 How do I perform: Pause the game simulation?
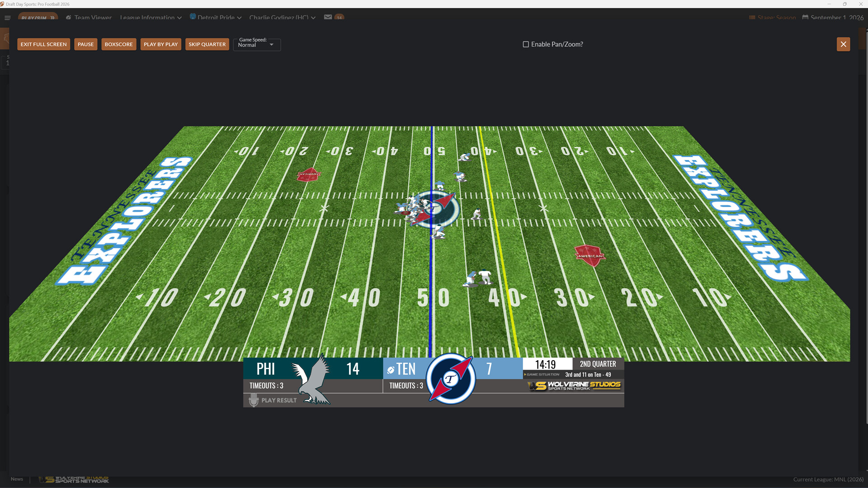click(x=85, y=44)
